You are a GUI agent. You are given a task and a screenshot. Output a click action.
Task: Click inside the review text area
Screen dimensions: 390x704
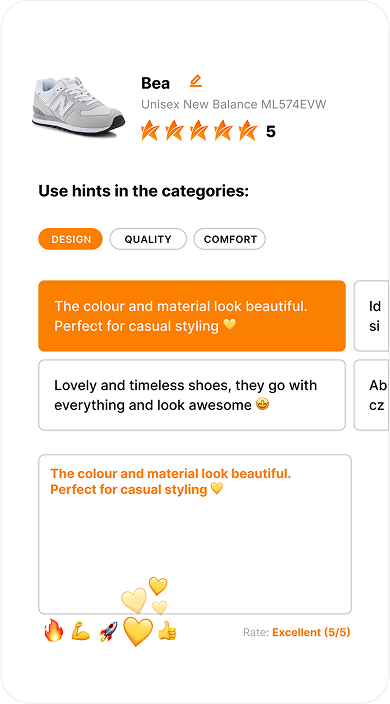(195, 534)
